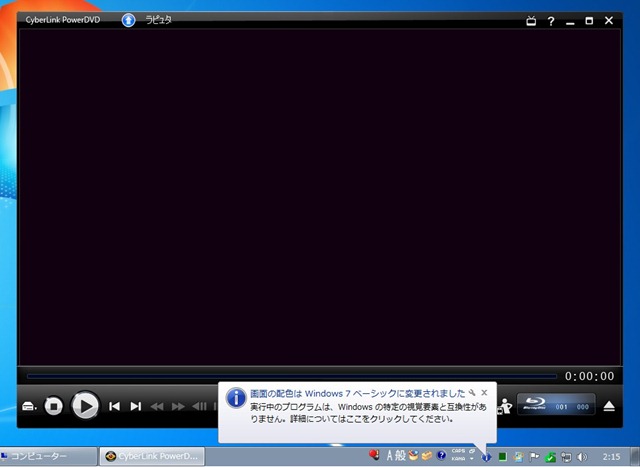Toggle IME input mode 'A' indicator

389,456
